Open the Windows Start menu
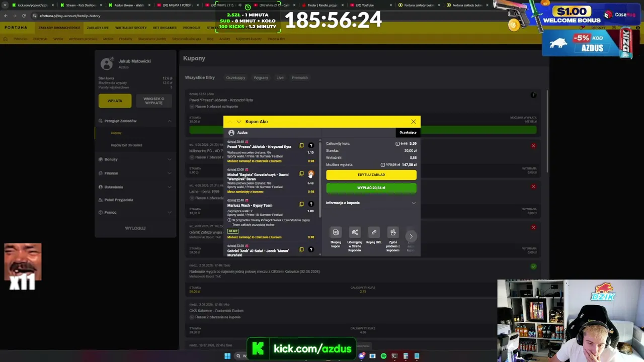Screen dimensions: 644x362 pyautogui.click(x=227, y=356)
